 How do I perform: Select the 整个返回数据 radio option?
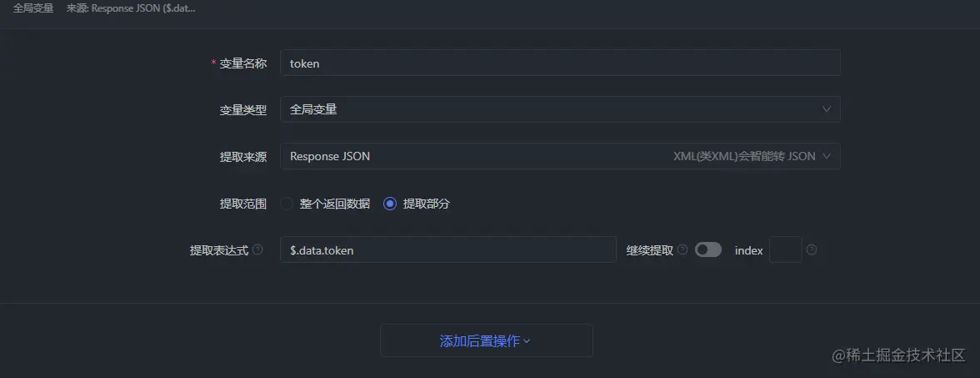[287, 204]
